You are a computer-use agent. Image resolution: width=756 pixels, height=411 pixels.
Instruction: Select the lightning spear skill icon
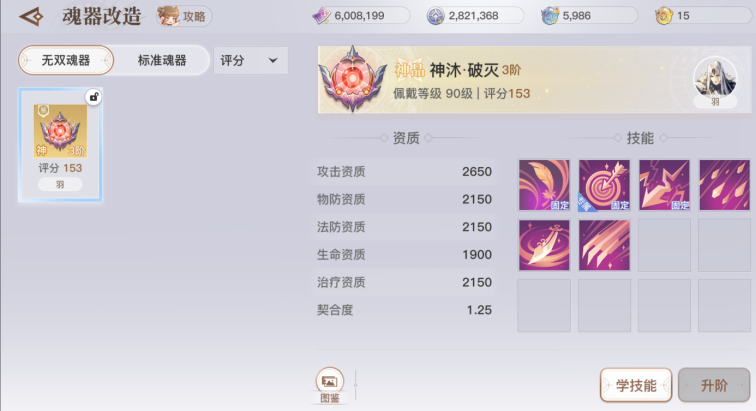[664, 185]
